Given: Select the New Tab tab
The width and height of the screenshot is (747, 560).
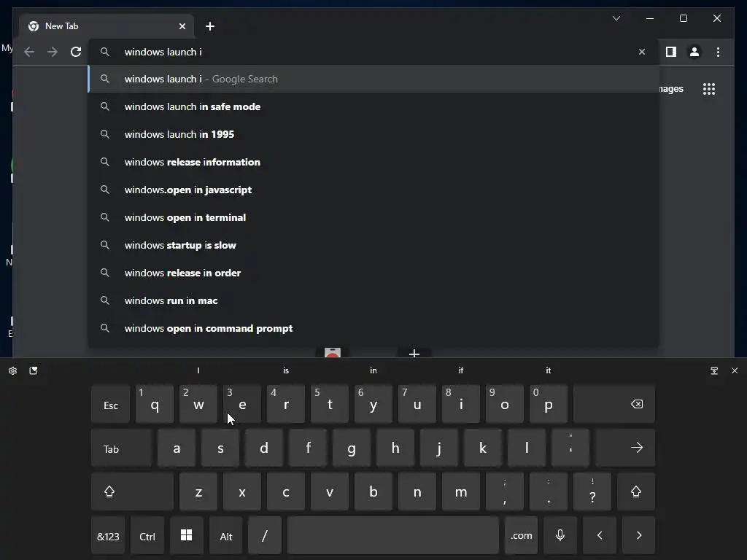Looking at the screenshot, I should (x=107, y=26).
